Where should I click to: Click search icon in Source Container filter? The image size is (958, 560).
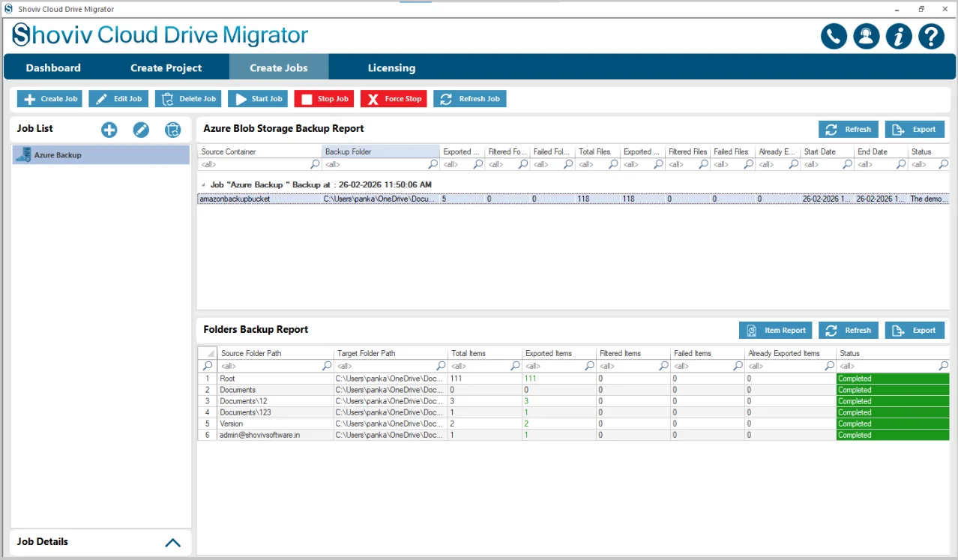pyautogui.click(x=315, y=164)
